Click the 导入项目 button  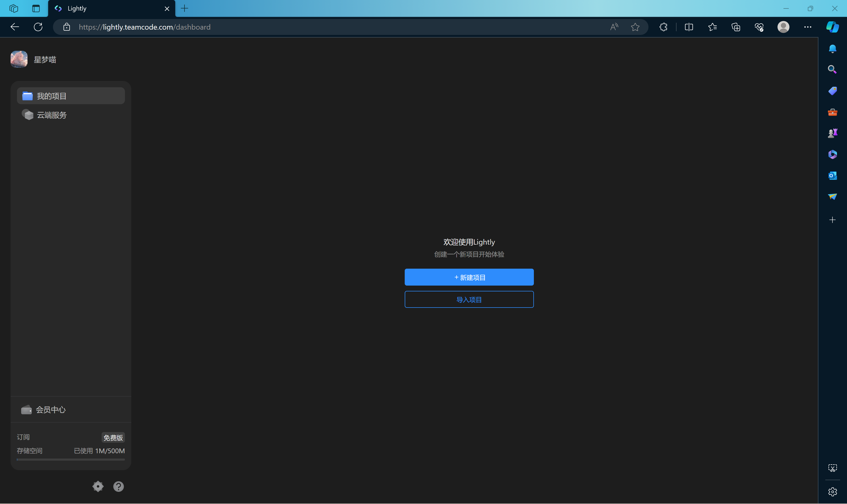(x=469, y=300)
